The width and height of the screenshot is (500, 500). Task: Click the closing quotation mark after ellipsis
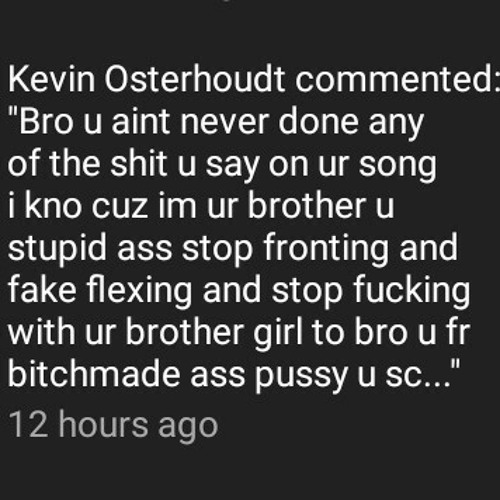point(455,367)
